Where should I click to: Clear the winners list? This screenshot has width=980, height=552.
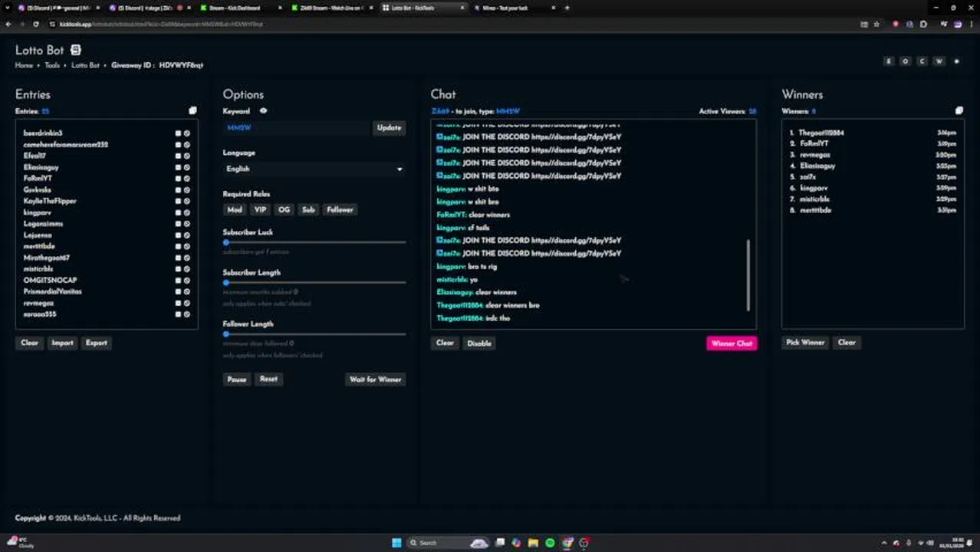(x=847, y=343)
